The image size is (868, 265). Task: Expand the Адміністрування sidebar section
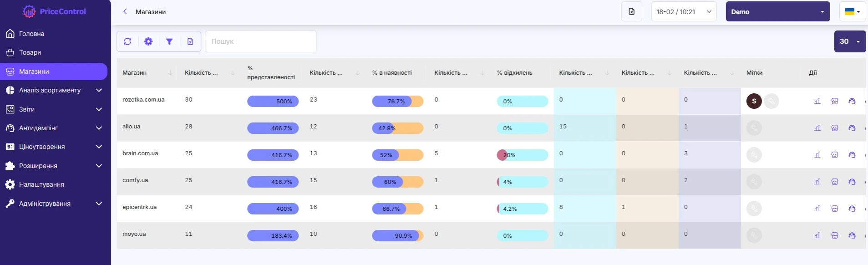(x=54, y=204)
